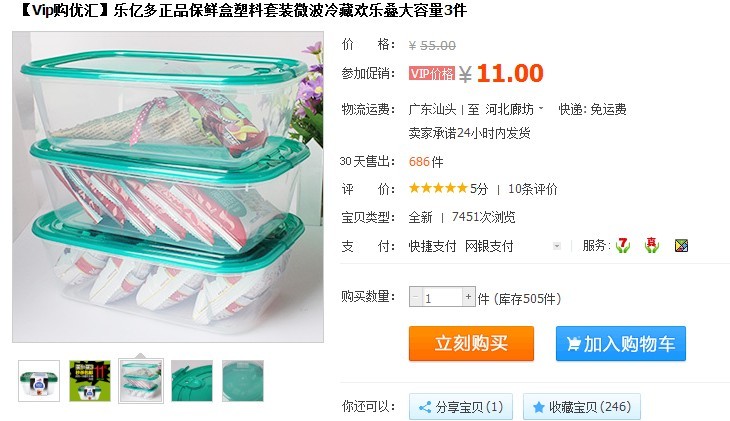
Task: Select the green promo thumbnail with 11
Action: click(x=90, y=380)
